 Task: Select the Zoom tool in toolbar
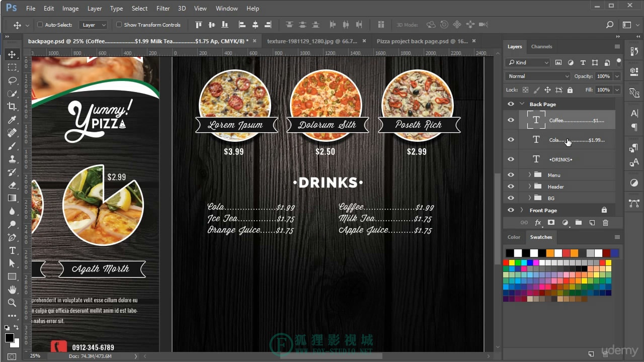(x=12, y=303)
